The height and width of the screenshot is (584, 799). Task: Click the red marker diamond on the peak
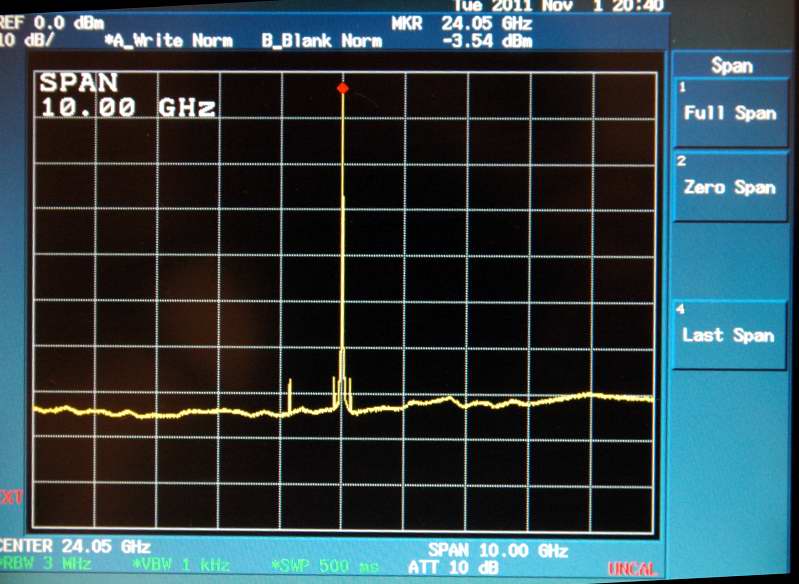pyautogui.click(x=343, y=89)
